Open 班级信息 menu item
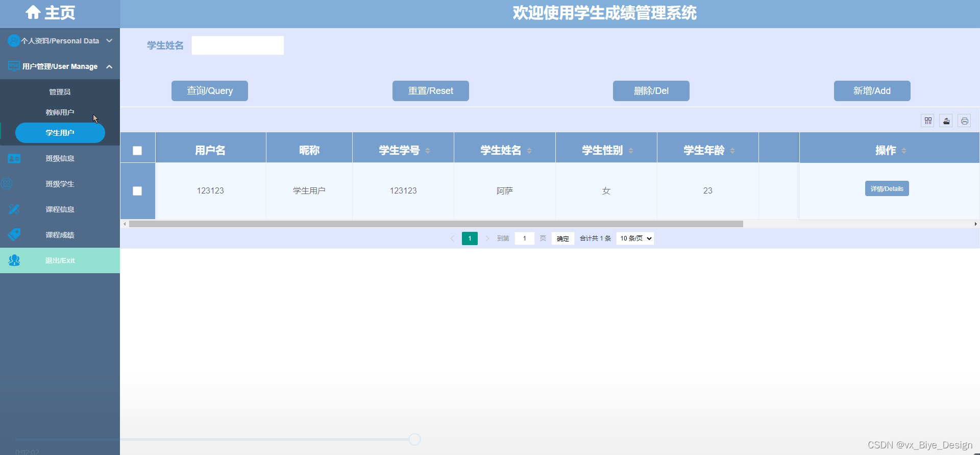Image resolution: width=980 pixels, height=455 pixels. 60,158
